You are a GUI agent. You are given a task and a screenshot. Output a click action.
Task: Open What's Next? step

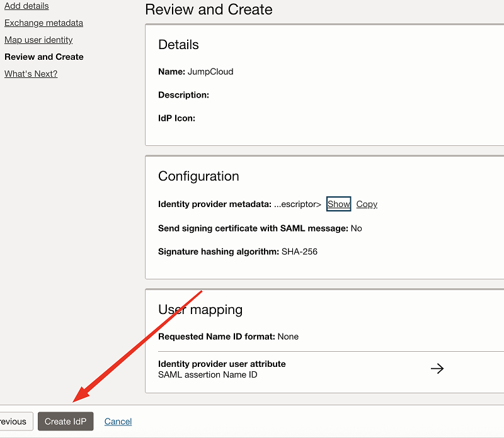point(31,74)
